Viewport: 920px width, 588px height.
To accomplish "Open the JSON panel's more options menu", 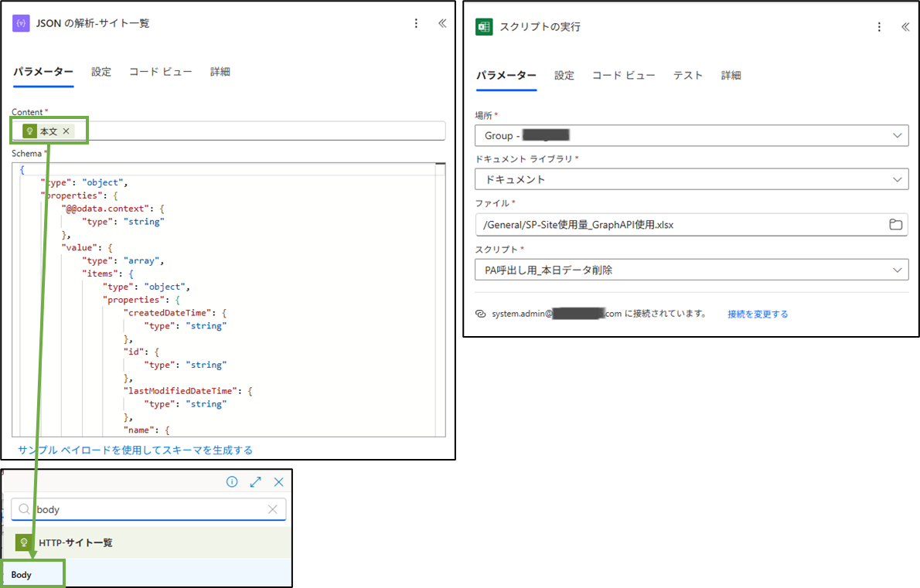I will pyautogui.click(x=416, y=23).
